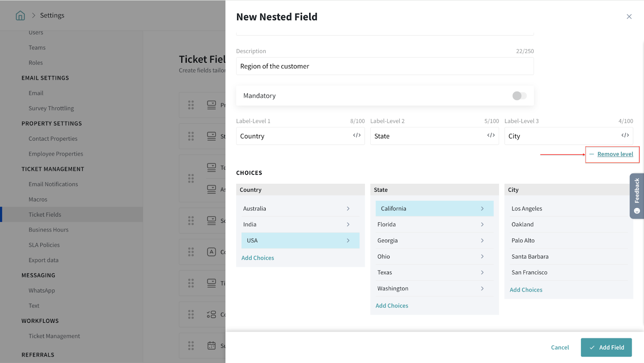Open Business Hours in the sidebar
The height and width of the screenshot is (363, 644).
48,230
